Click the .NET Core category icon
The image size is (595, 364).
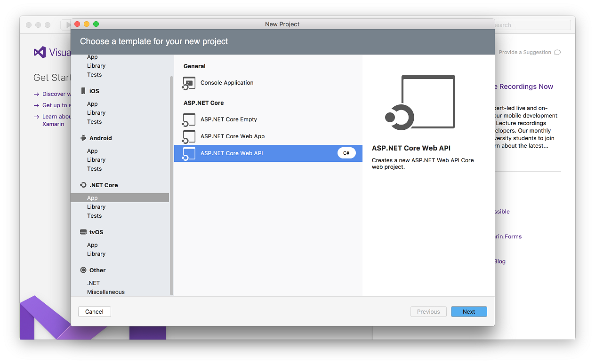click(83, 185)
